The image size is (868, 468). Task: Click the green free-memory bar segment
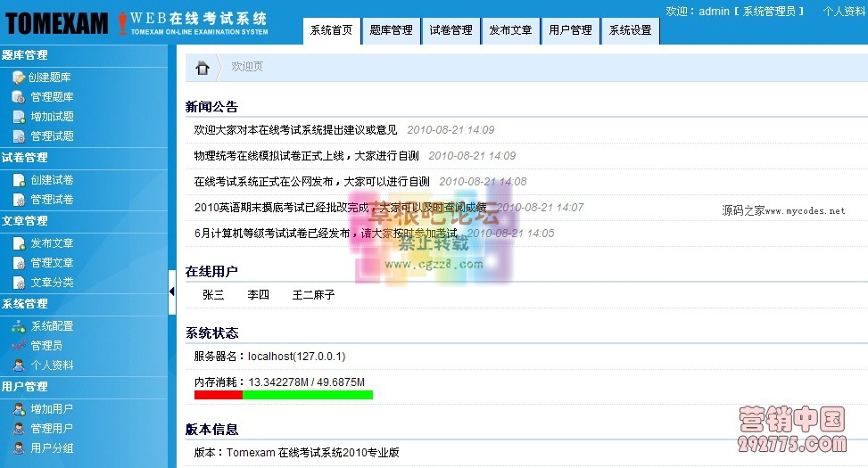[308, 395]
